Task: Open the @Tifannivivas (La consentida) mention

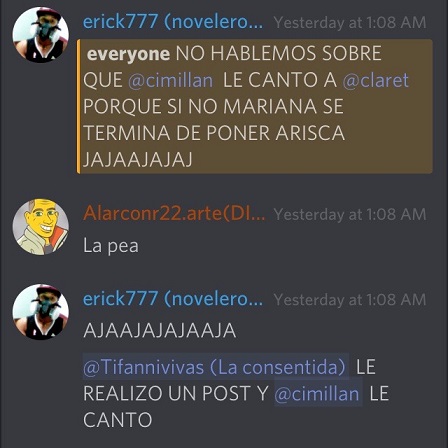Action: point(216,367)
